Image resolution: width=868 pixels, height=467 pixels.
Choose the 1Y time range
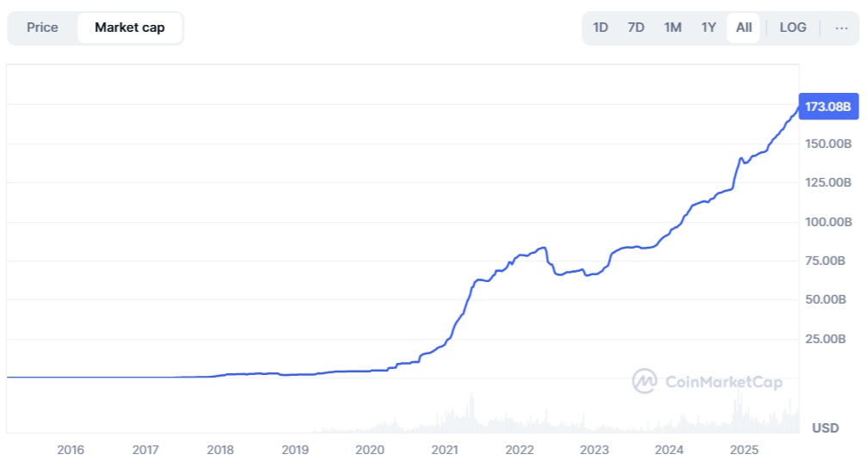coord(708,28)
